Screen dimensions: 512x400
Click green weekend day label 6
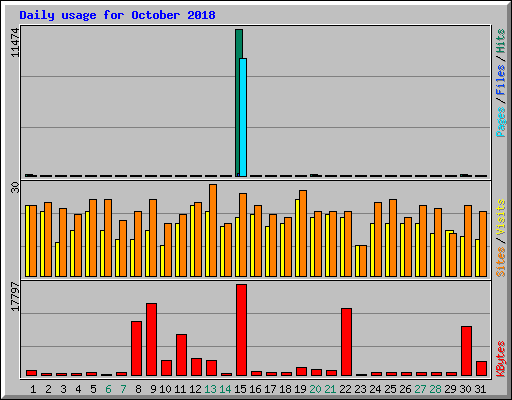click(108, 389)
